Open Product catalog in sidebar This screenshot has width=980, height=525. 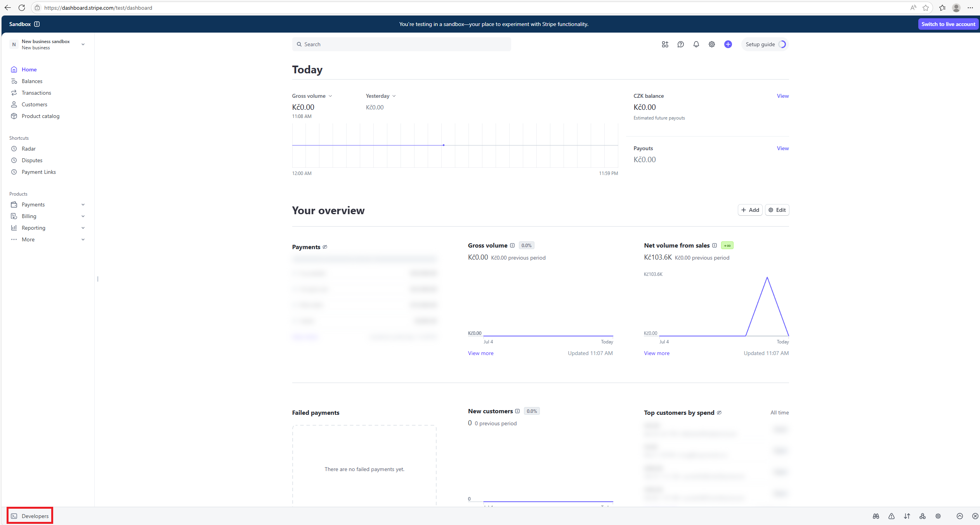(x=40, y=116)
